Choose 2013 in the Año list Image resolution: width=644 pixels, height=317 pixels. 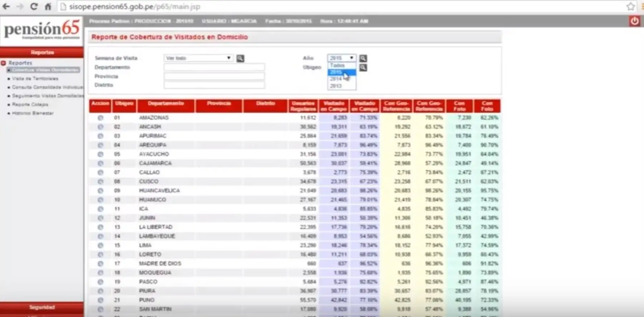(342, 86)
